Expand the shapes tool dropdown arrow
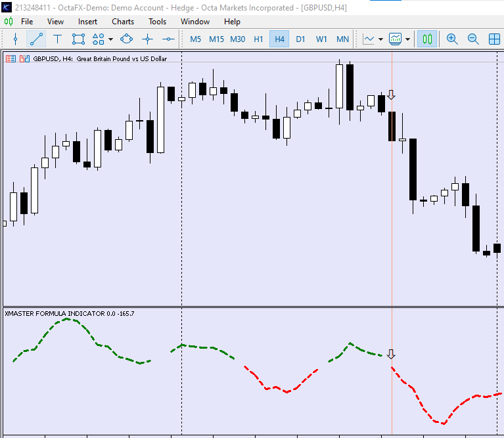504x438 pixels. [x=110, y=39]
